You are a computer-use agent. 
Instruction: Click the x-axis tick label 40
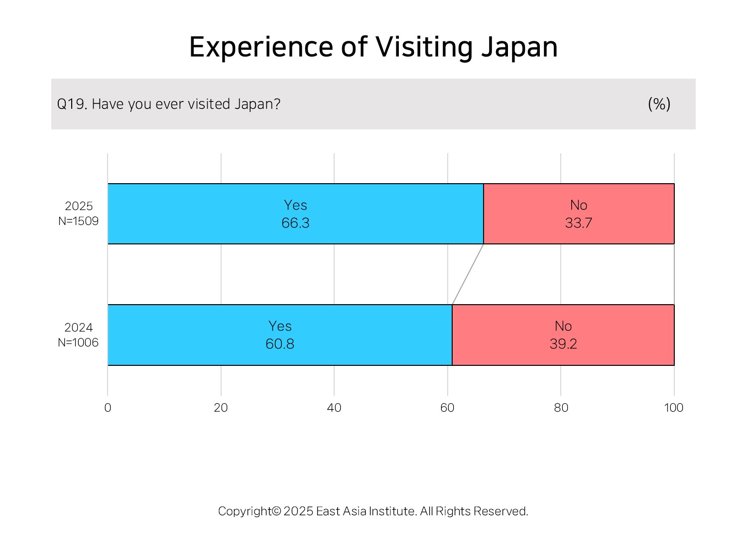(334, 408)
